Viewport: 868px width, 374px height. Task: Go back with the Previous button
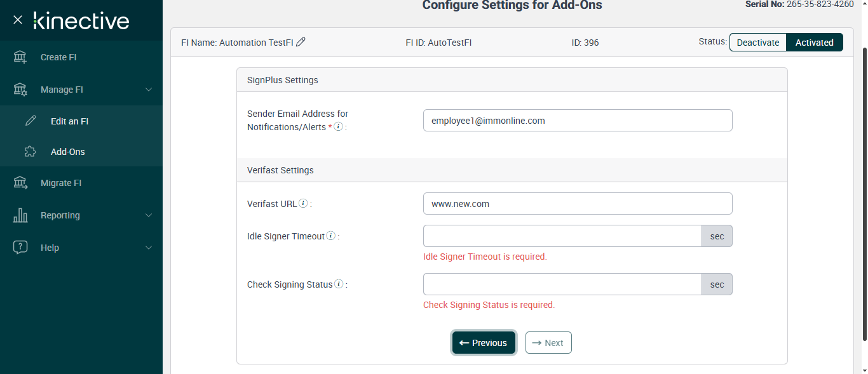pyautogui.click(x=484, y=343)
